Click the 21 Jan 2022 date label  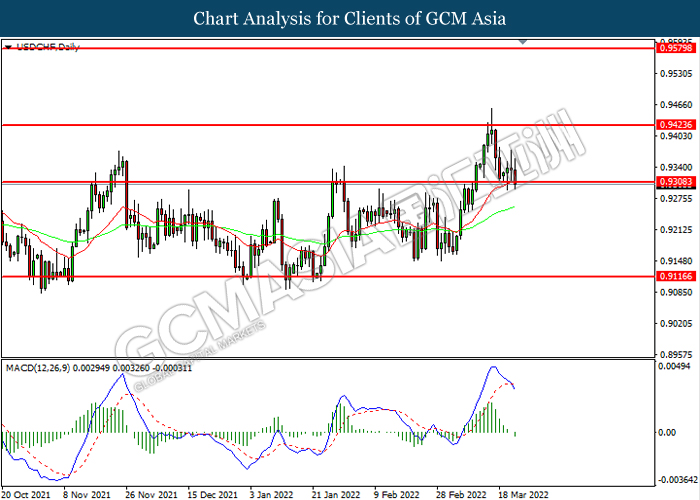pyautogui.click(x=336, y=495)
